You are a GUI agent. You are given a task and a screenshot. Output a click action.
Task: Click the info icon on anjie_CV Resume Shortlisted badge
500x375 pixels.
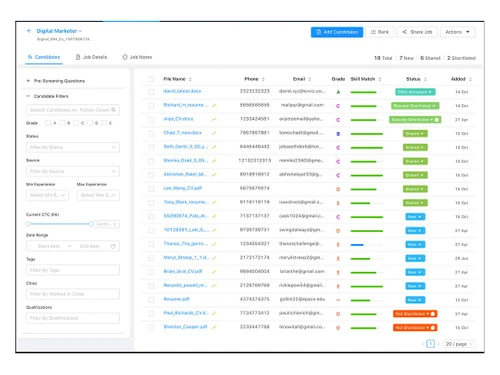(x=437, y=120)
